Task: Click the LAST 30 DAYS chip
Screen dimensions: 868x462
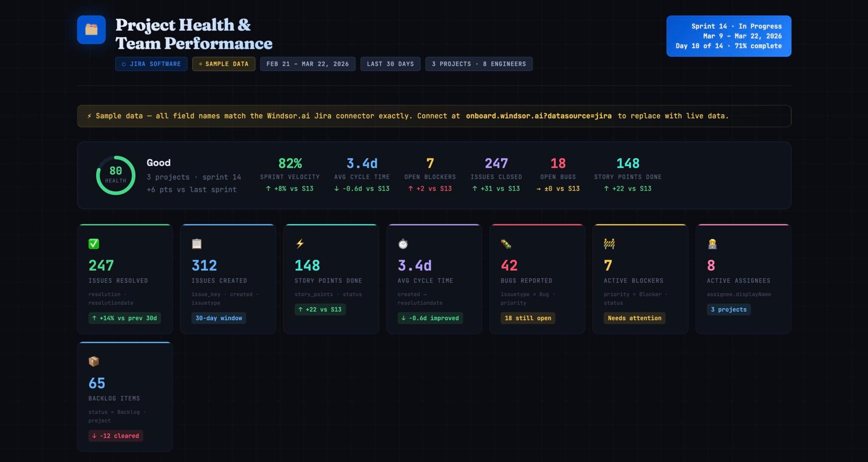Action: coord(390,64)
